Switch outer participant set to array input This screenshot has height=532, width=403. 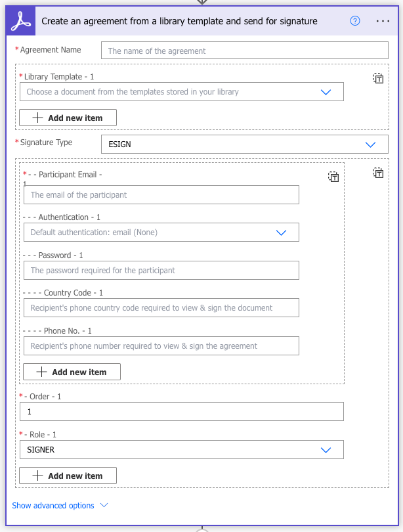pyautogui.click(x=378, y=173)
